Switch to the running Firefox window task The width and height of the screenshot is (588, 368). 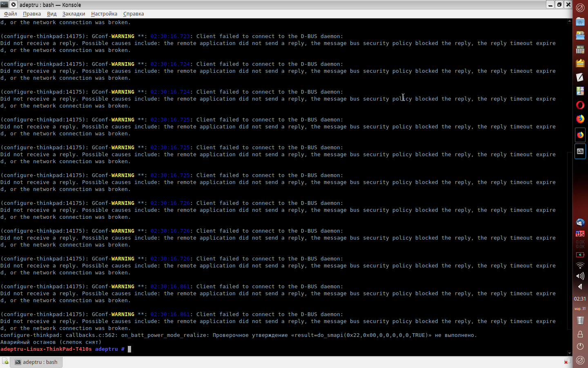tap(580, 135)
